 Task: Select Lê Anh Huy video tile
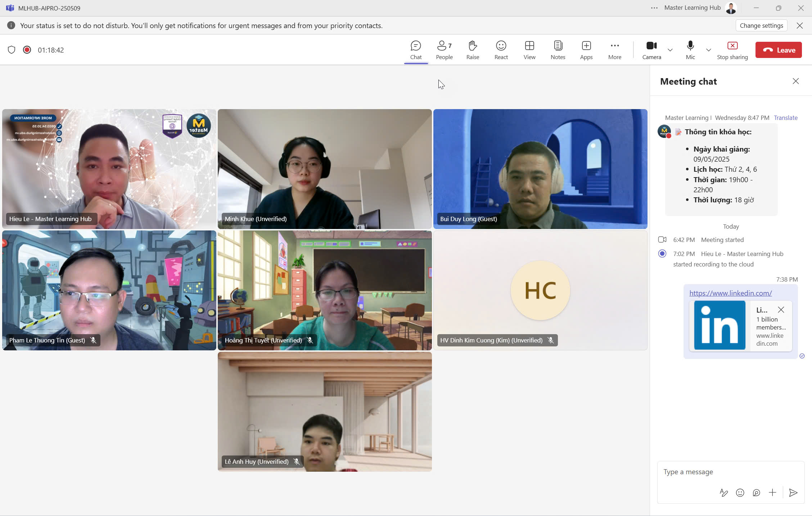(325, 412)
